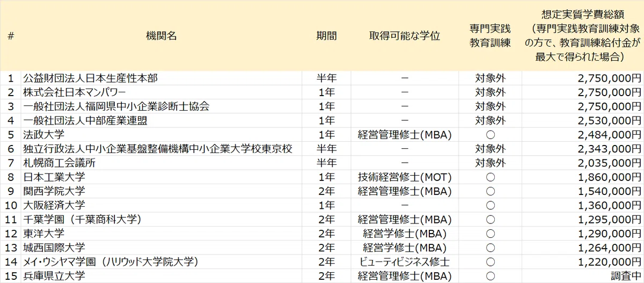
Task: Click 経営学修士(MBA) in 城西国際大学 row
Action: click(x=404, y=247)
